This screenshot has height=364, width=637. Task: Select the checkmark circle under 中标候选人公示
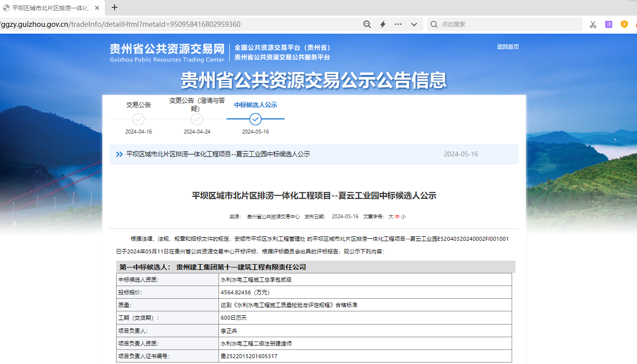(255, 119)
